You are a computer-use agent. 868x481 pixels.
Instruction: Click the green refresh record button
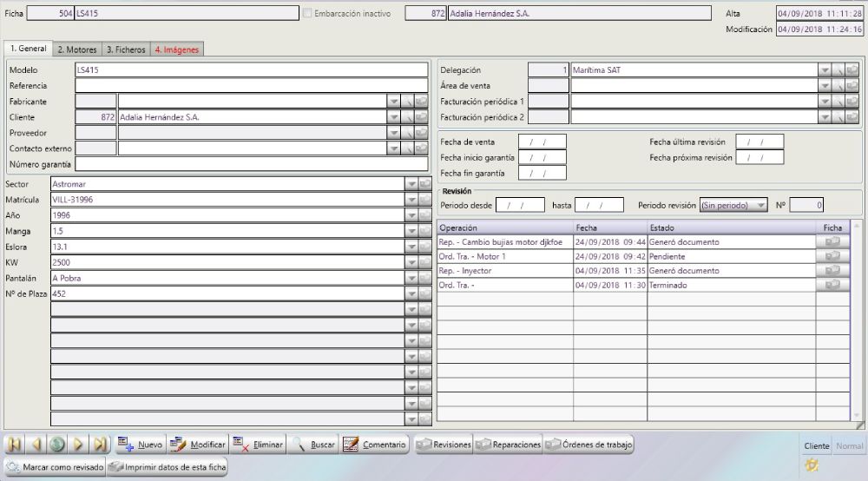pyautogui.click(x=56, y=445)
